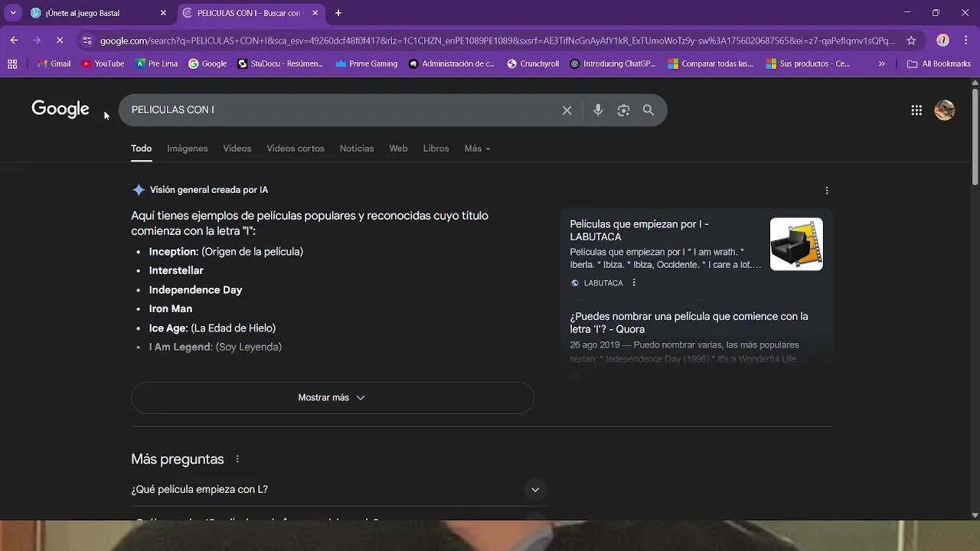The width and height of the screenshot is (980, 551).
Task: Click the Google logo
Action: tap(60, 109)
